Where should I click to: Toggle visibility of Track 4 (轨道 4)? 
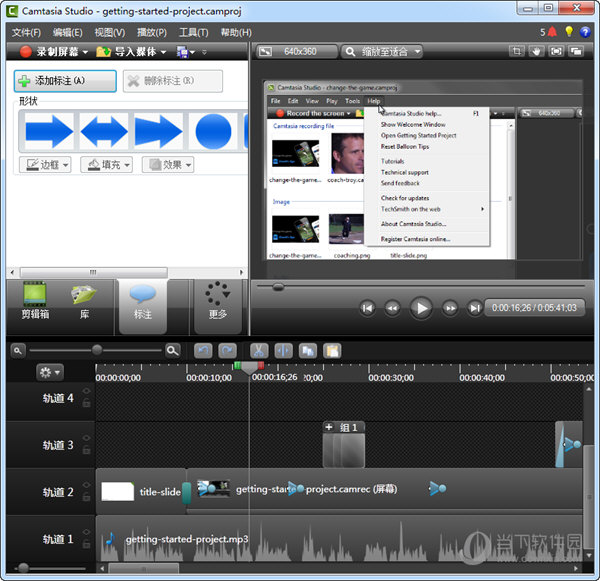coord(86,391)
